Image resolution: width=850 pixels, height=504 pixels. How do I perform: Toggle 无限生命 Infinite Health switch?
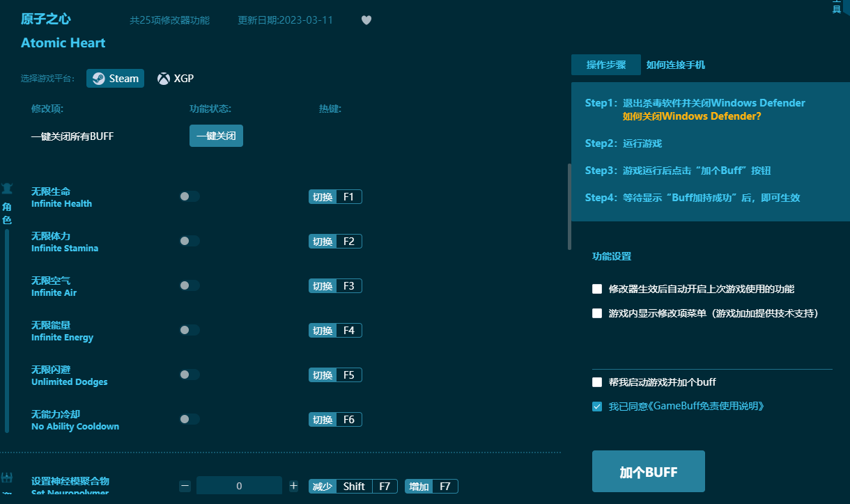point(190,197)
